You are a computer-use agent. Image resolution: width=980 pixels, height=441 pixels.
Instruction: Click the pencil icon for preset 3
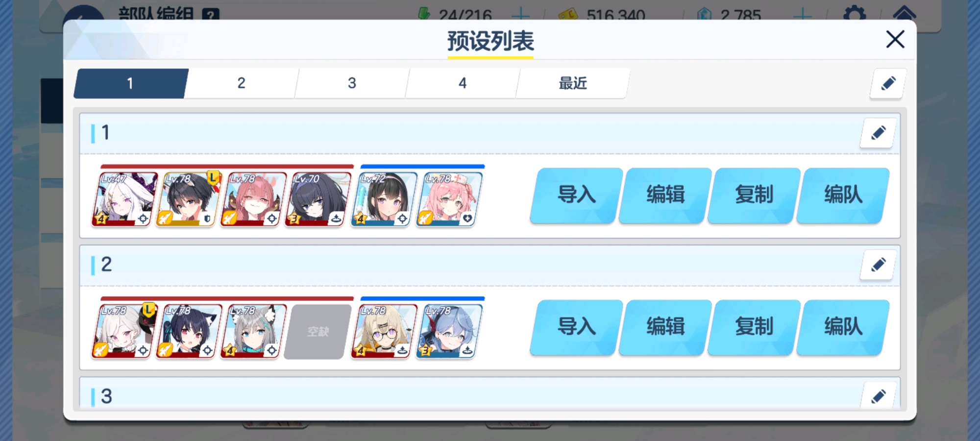878,395
